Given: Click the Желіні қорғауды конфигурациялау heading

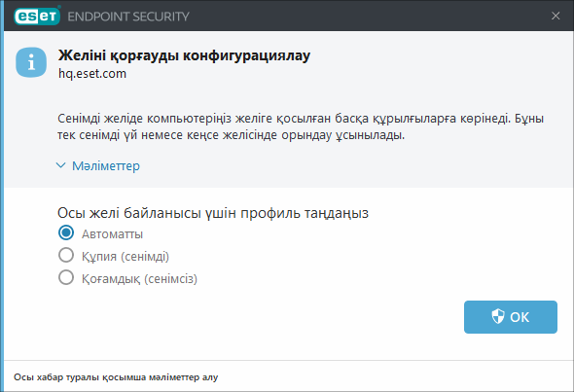Looking at the screenshot, I should tap(184, 55).
